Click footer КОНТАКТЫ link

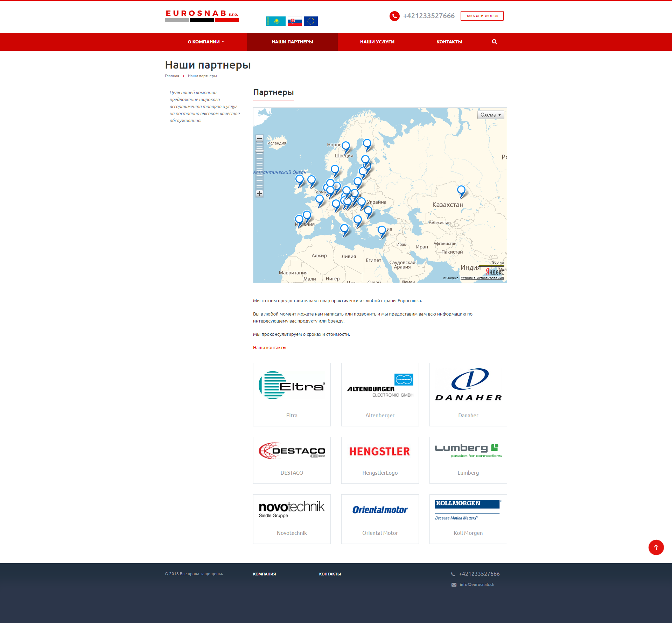point(330,574)
